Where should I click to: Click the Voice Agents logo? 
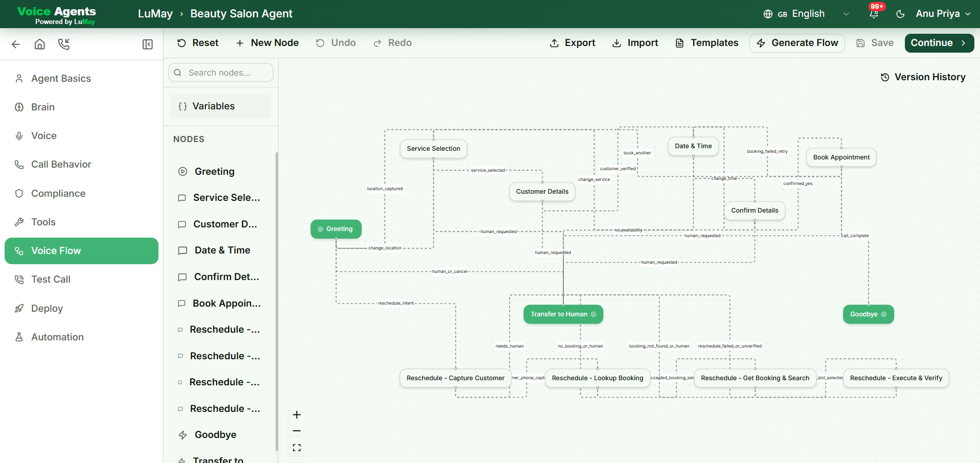pos(57,15)
